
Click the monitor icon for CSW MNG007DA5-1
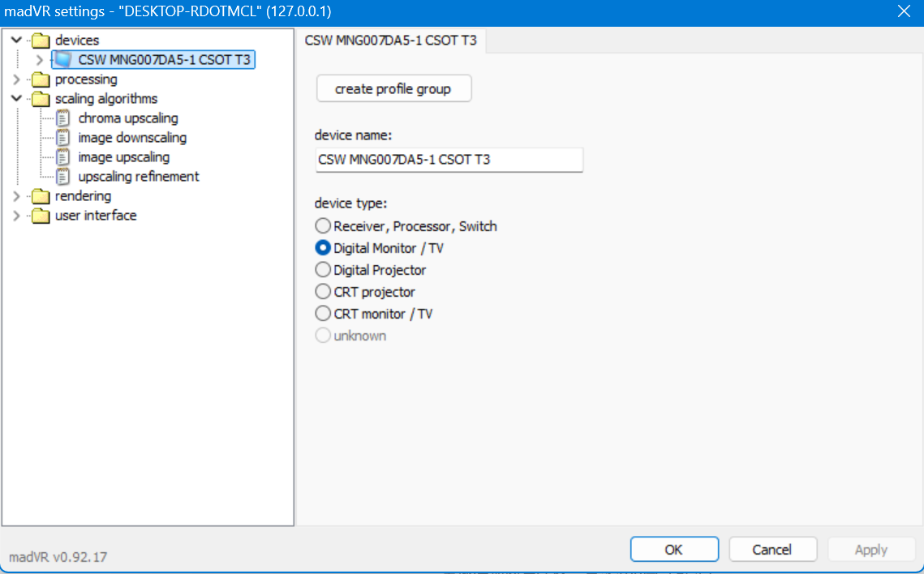[63, 60]
